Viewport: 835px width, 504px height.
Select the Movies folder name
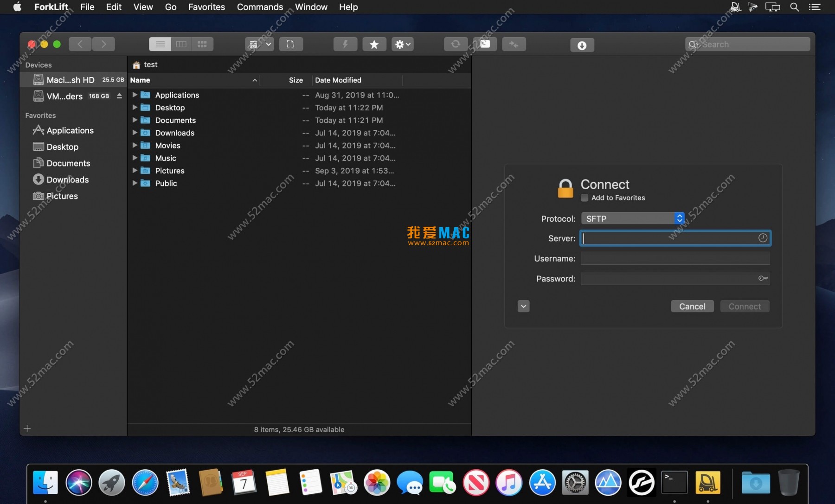[x=167, y=146]
